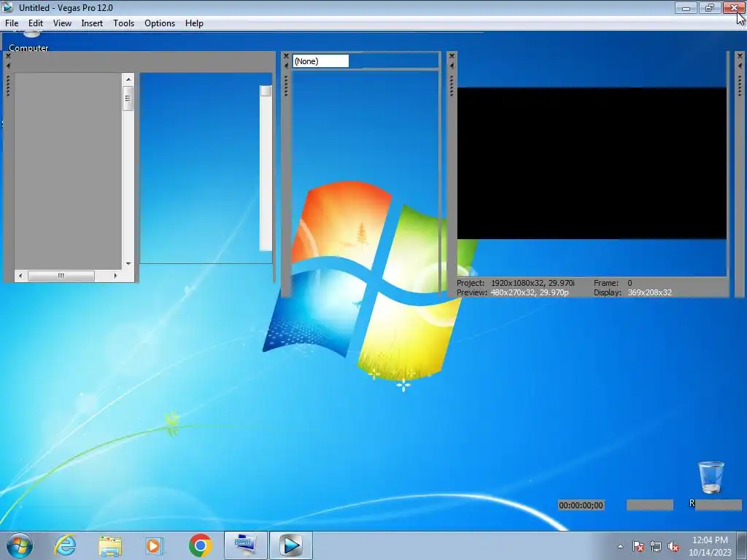Expand the far-right docked panel using its arrow
Screen dimensions: 747x560
coord(740,66)
